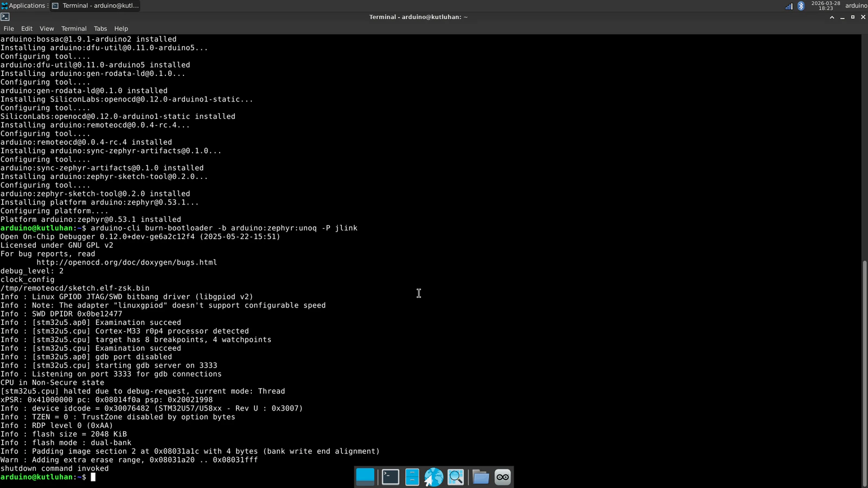This screenshot has width=868, height=488.
Task: Click the "Info : RDP level 0 (0xAA)" line
Action: point(57,426)
